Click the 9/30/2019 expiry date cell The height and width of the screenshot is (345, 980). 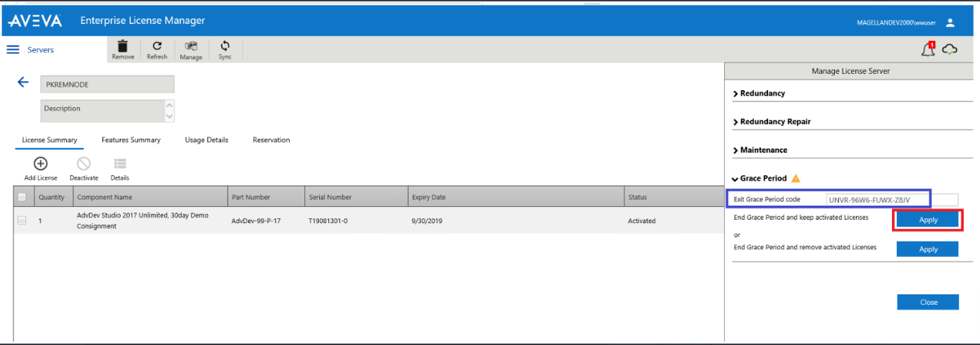click(427, 221)
